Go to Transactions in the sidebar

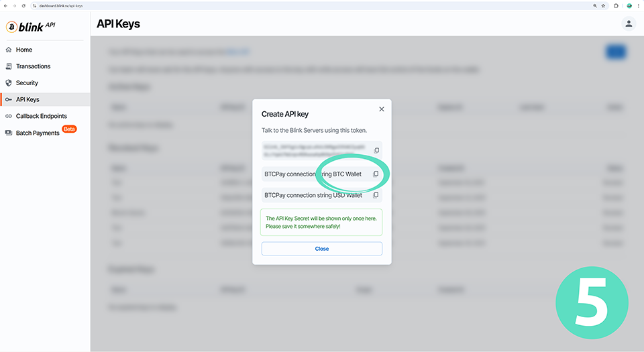click(33, 66)
